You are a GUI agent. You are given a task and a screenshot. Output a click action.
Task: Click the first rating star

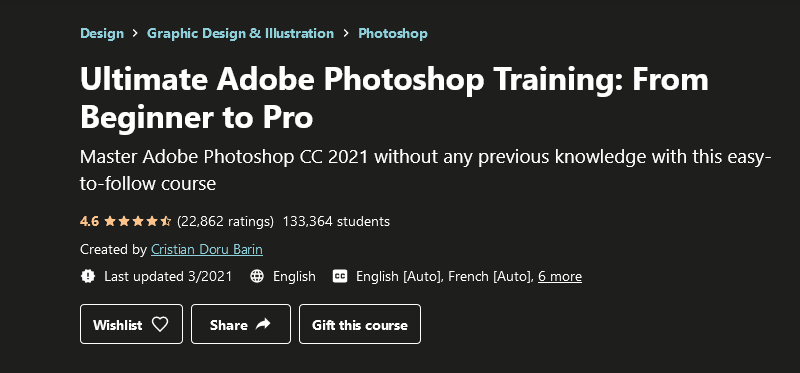pos(109,221)
